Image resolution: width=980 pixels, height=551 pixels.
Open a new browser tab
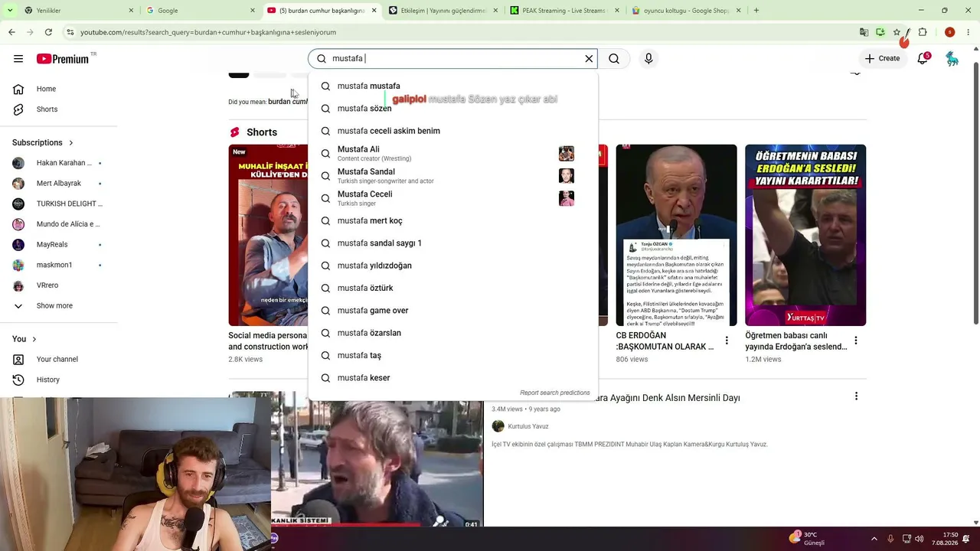pos(756,11)
